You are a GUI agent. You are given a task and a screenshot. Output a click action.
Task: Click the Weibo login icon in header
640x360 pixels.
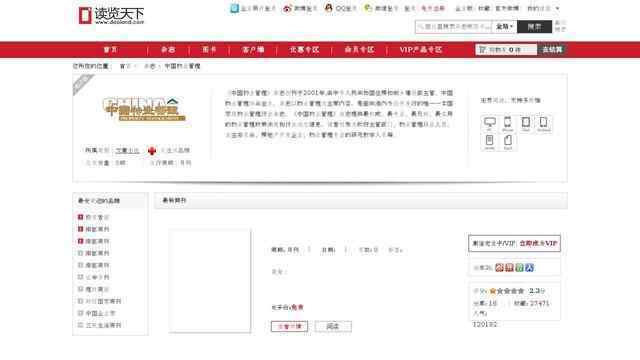[x=287, y=8]
